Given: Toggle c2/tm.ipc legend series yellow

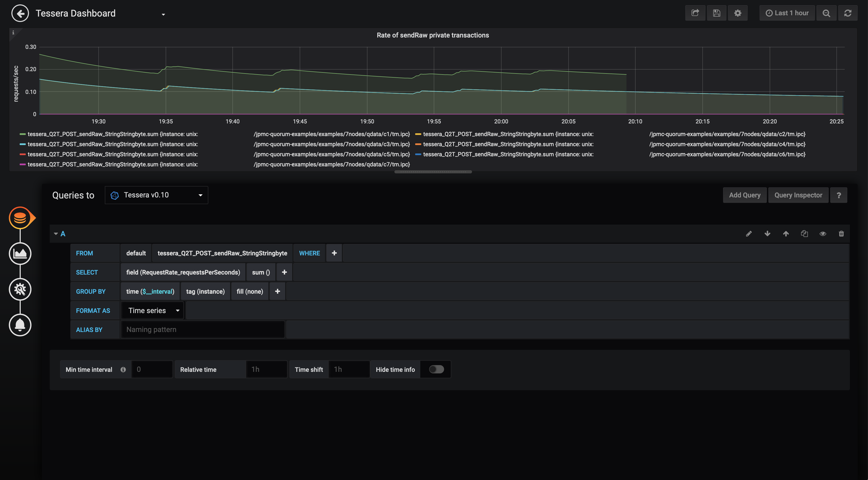Looking at the screenshot, I should [610, 134].
